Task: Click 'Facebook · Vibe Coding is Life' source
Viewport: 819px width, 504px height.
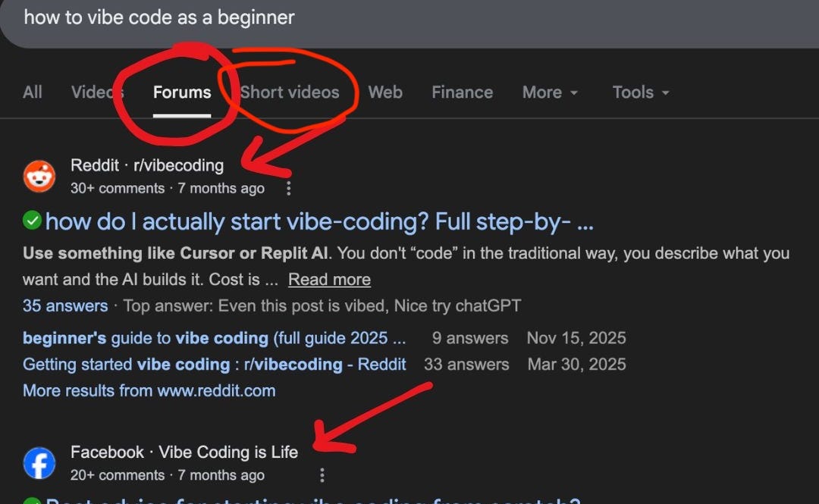Action: coord(184,452)
